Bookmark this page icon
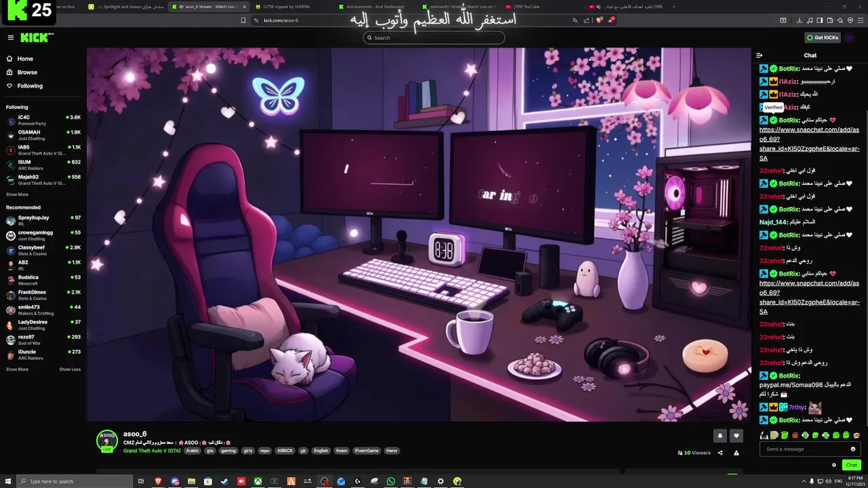868x488 pixels. point(243,20)
